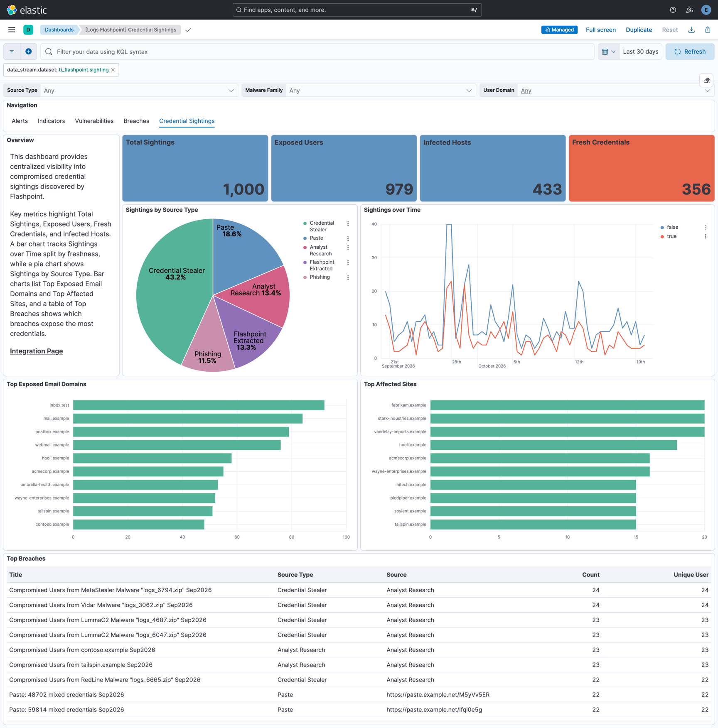Screen dimensions: 718x728
Task: Sort table by Unique User column header
Action: pos(691,575)
